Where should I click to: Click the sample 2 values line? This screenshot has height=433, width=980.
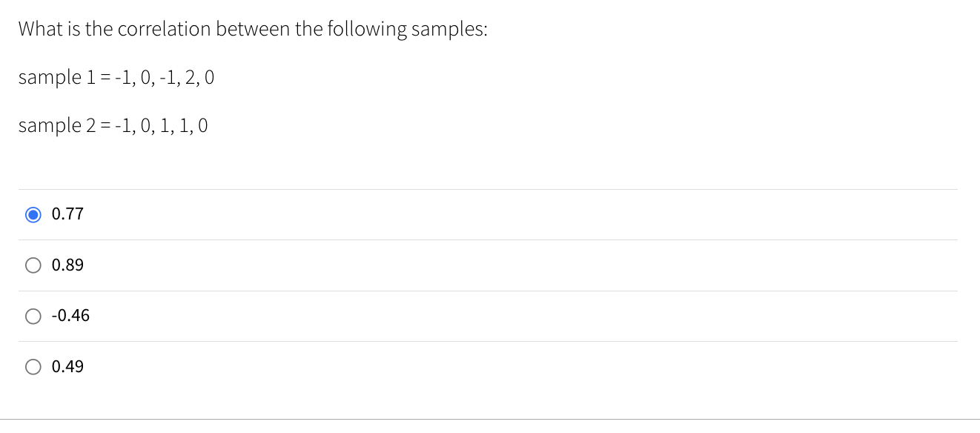point(113,125)
